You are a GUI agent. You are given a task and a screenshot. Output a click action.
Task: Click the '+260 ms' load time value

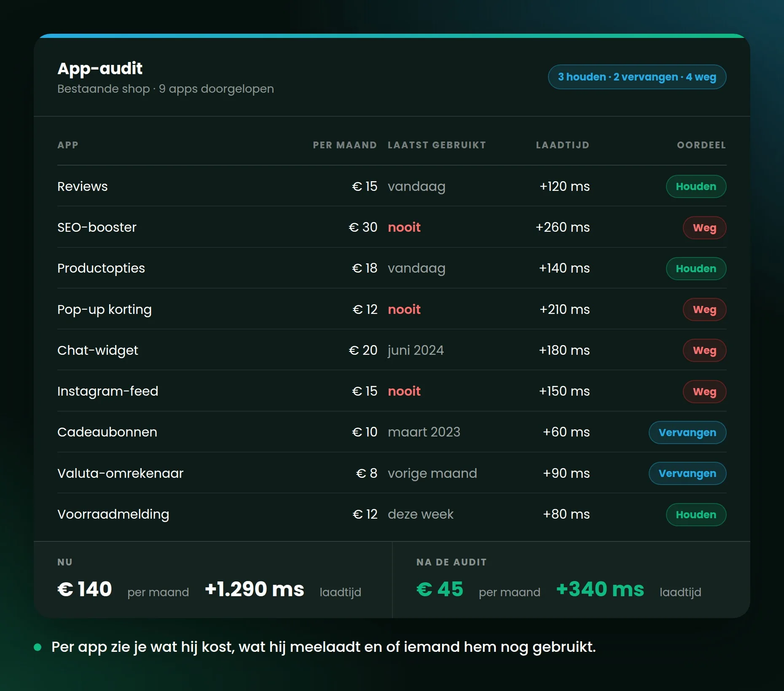point(563,227)
